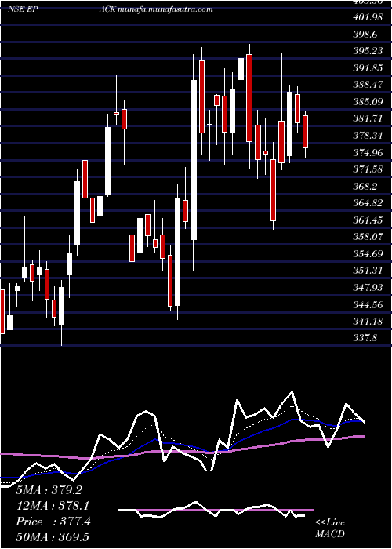Click the 341.18 price axis label

pyautogui.click(x=368, y=322)
